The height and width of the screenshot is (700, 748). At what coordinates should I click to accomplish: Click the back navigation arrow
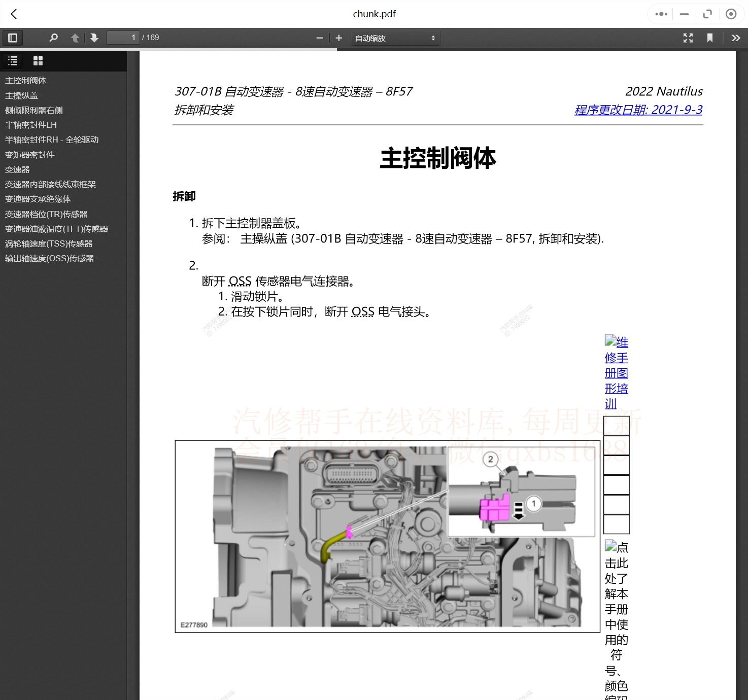[x=14, y=14]
